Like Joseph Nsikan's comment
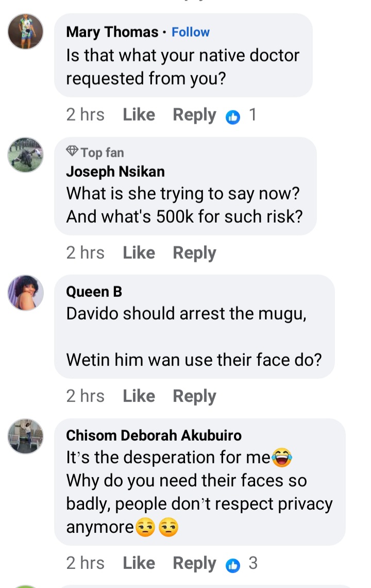Viewport: 371px width, 588px height. (x=139, y=253)
